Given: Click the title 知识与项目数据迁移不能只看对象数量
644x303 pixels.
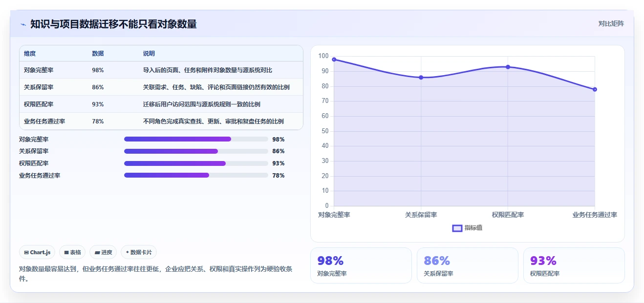Looking at the screenshot, I should 113,24.
